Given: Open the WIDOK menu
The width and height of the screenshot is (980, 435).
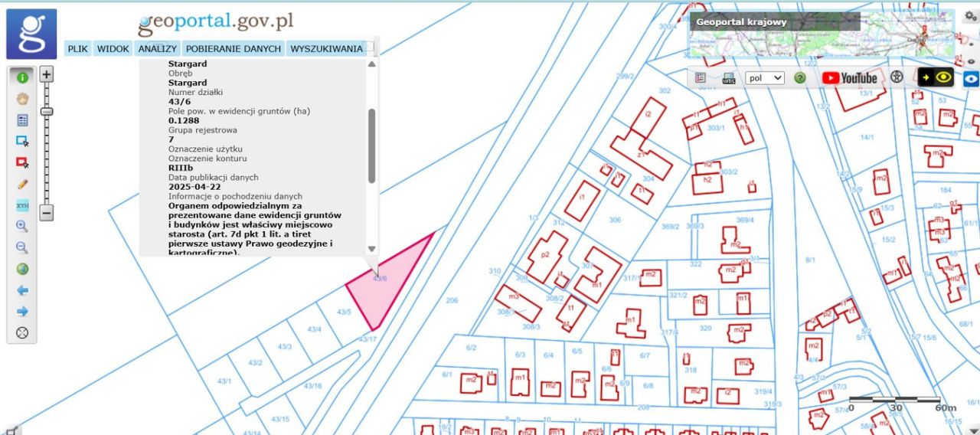Looking at the screenshot, I should 113,48.
